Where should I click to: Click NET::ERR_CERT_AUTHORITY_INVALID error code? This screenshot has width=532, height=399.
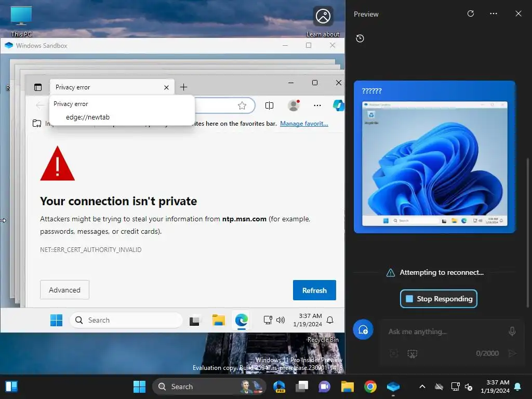pos(90,250)
